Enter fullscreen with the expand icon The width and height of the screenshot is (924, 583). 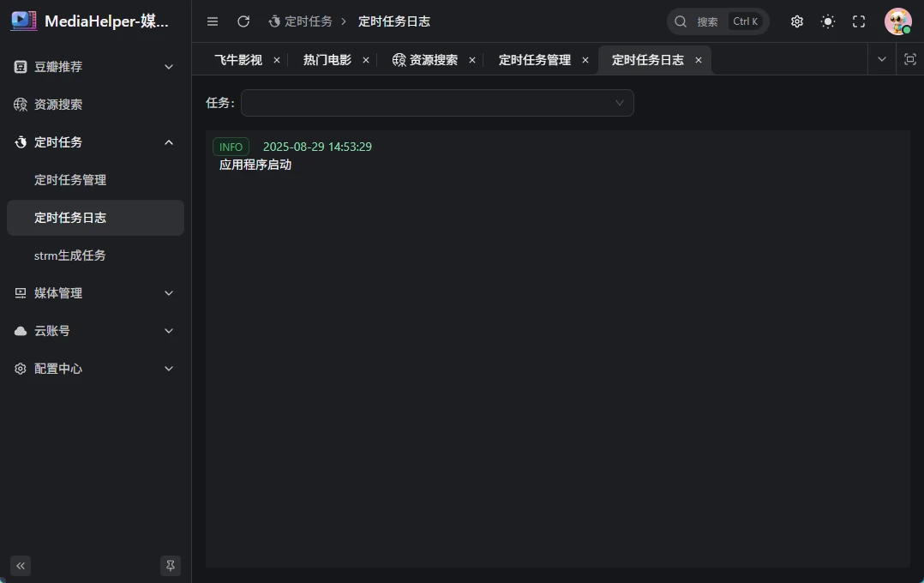click(x=859, y=21)
